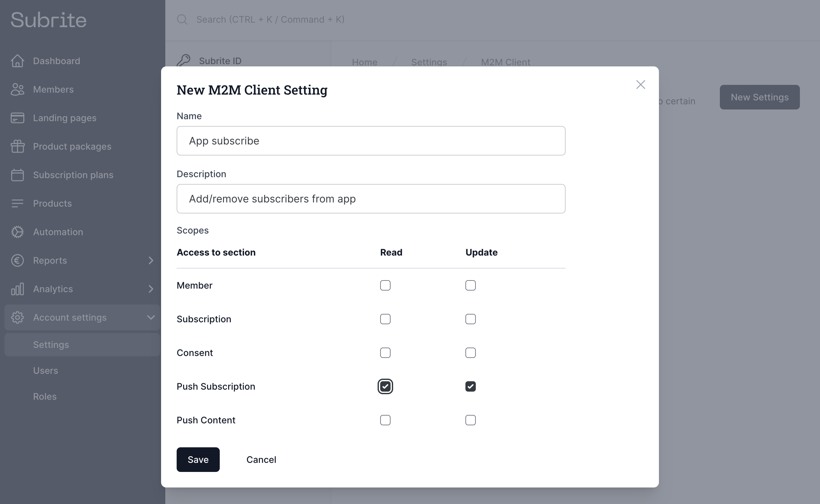The image size is (820, 504).
Task: Open the Roles submenu item
Action: point(45,396)
